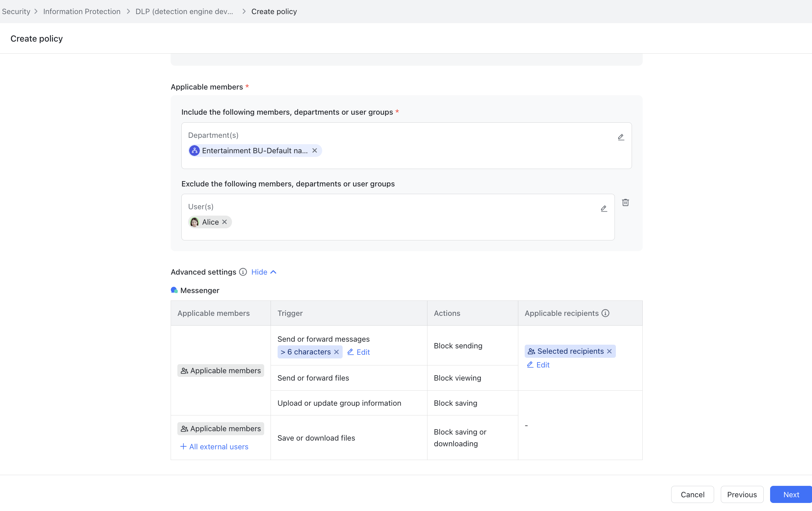The height and width of the screenshot is (511, 812).
Task: Remove the Entertainment BU-Default department tag
Action: pyautogui.click(x=314, y=151)
